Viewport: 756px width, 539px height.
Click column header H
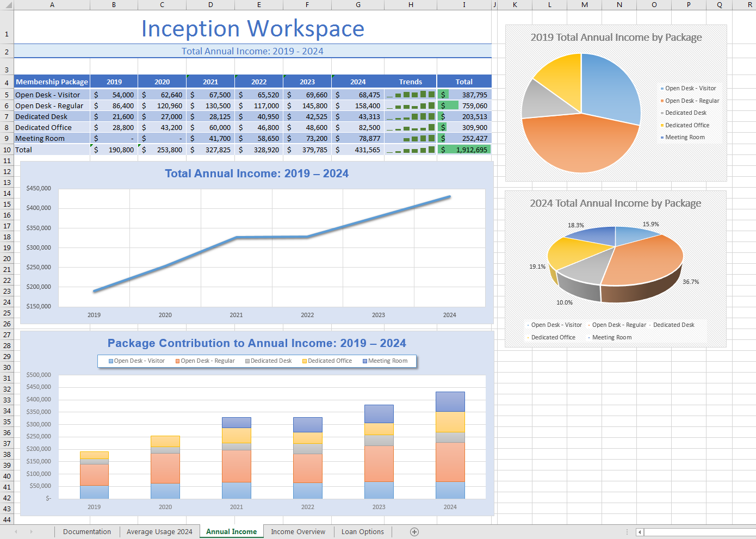click(x=410, y=4)
